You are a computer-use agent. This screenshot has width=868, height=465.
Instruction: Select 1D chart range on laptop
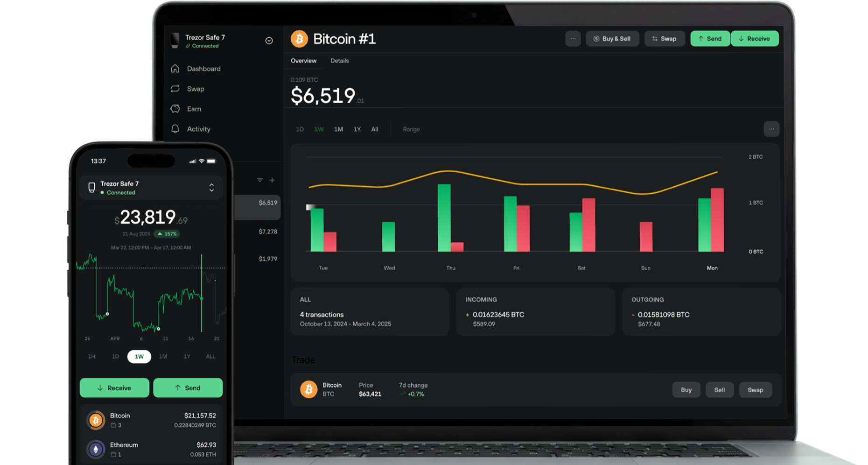(300, 129)
